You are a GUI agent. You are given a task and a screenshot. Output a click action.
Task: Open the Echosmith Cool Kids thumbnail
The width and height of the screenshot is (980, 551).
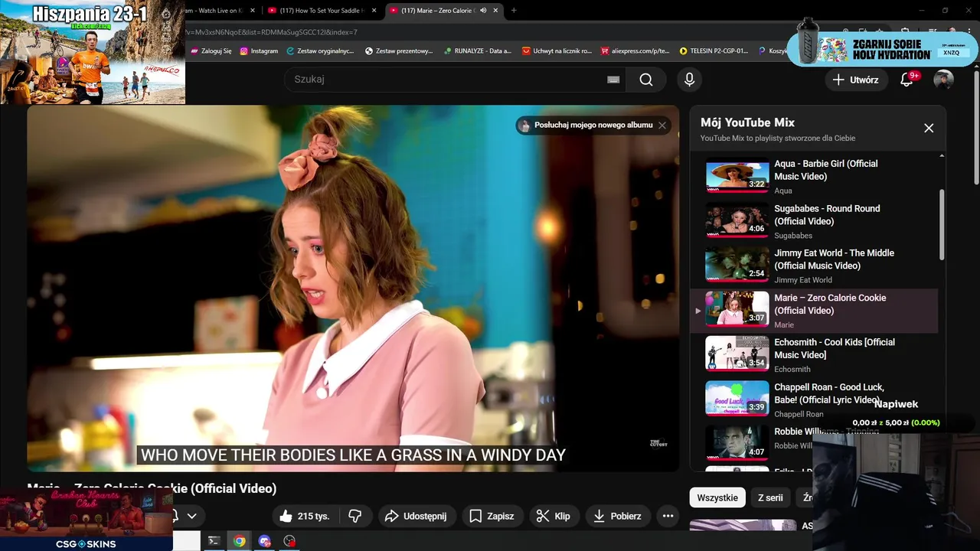(737, 354)
